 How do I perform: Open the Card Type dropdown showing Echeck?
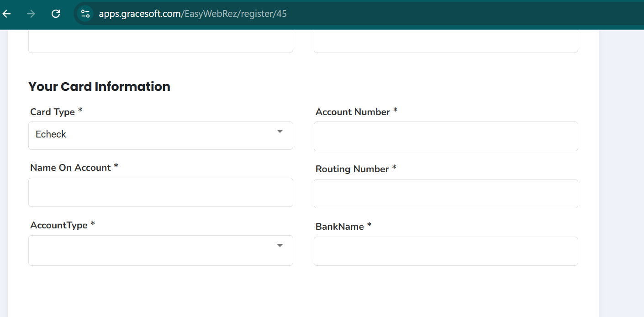[161, 136]
